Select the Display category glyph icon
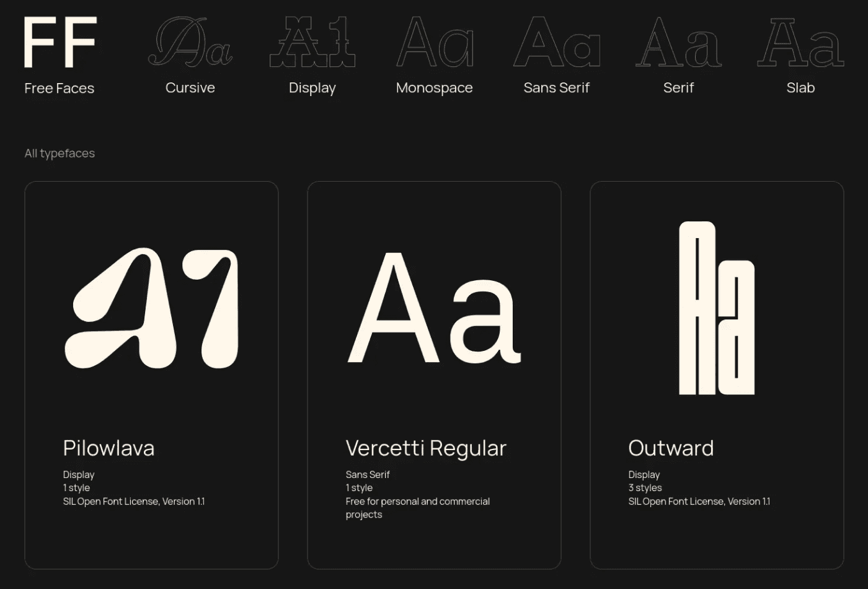The image size is (868, 589). click(x=312, y=42)
